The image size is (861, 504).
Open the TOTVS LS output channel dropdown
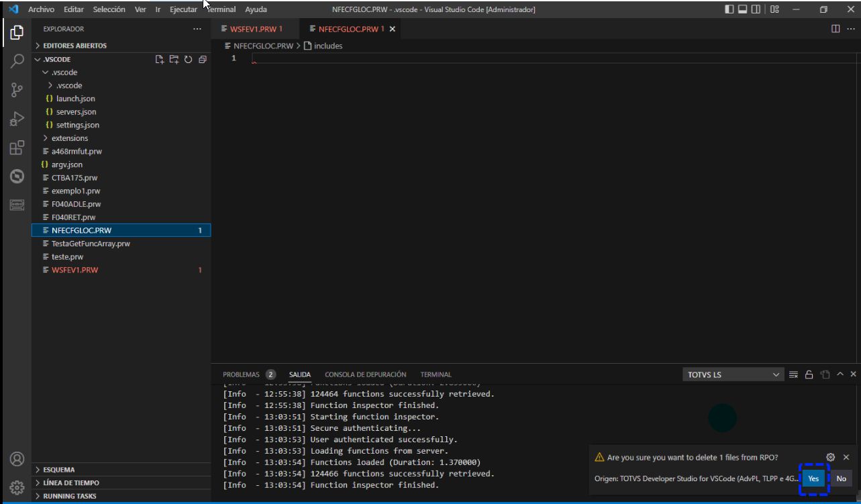(733, 374)
